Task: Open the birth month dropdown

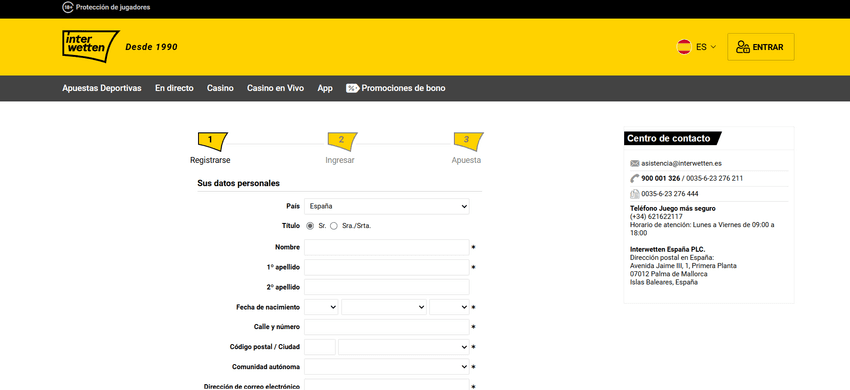Action: [384, 307]
